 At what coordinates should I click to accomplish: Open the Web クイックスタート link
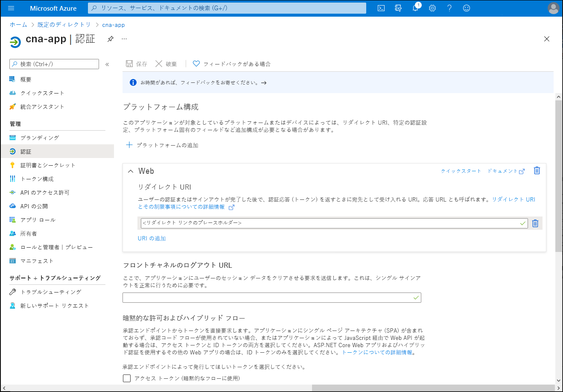pyautogui.click(x=461, y=171)
